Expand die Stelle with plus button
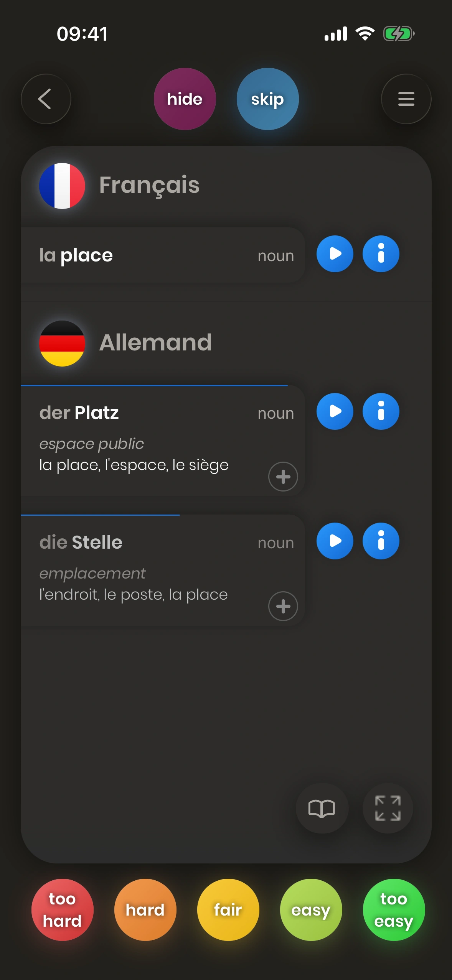Image resolution: width=452 pixels, height=980 pixels. point(283,606)
